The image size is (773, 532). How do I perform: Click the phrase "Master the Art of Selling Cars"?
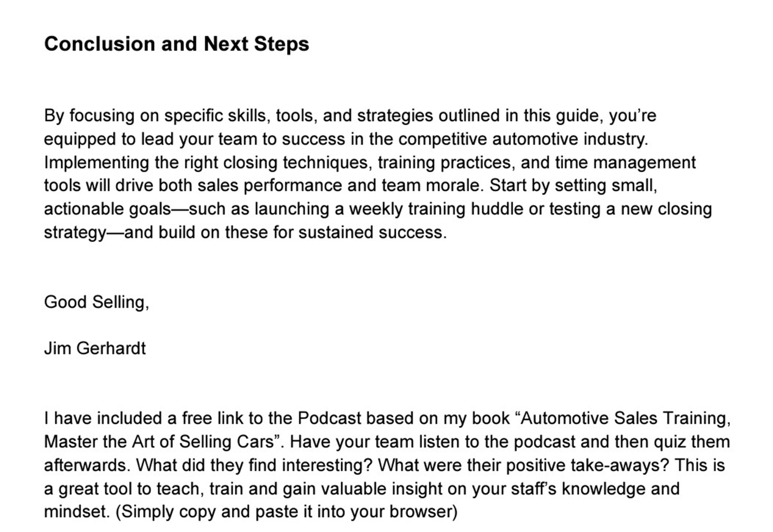click(x=158, y=442)
